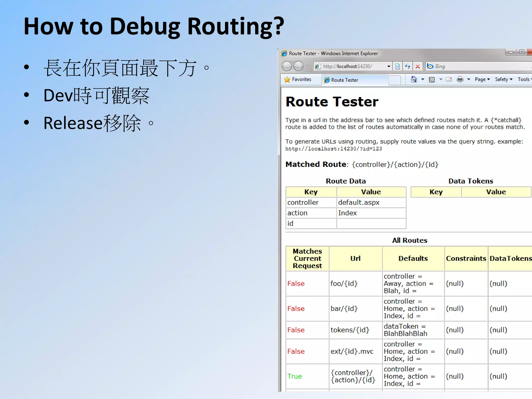The width and height of the screenshot is (532, 399).
Task: Open the Page menu
Action: [x=482, y=79]
